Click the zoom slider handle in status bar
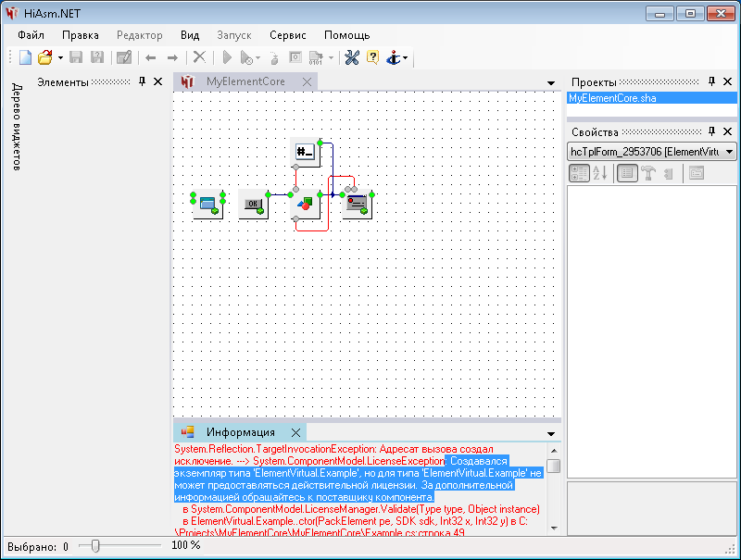 94,546
